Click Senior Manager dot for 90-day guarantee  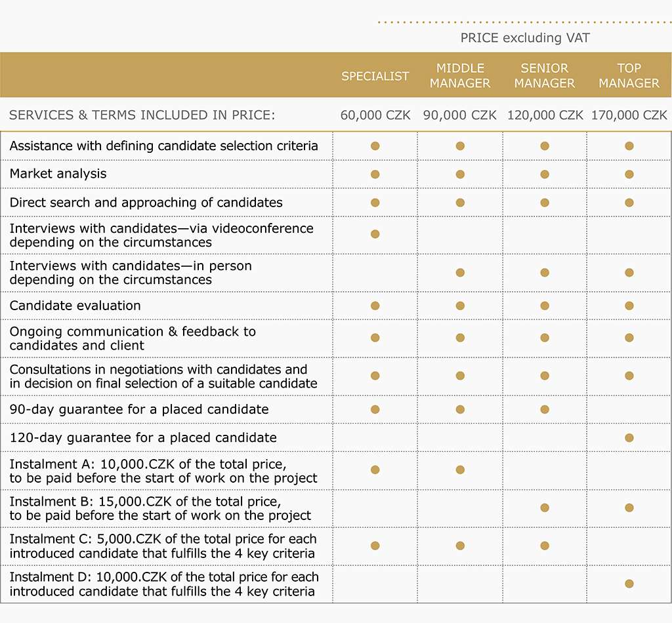pyautogui.click(x=545, y=409)
